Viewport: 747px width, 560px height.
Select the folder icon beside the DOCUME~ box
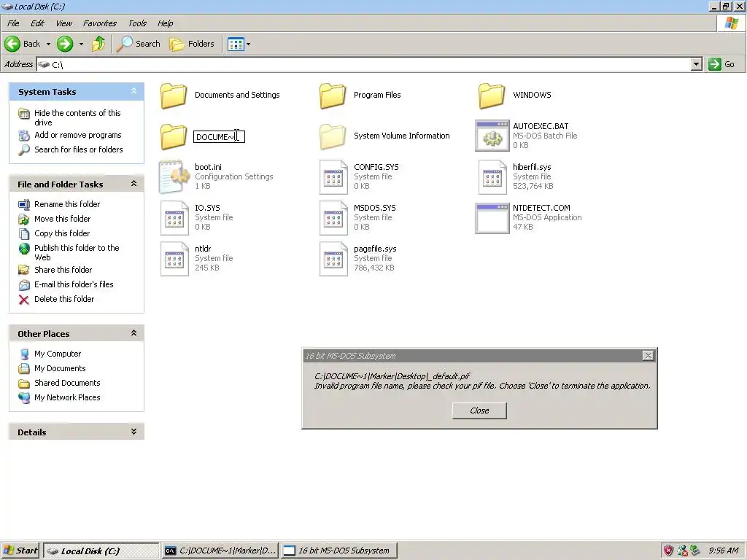[x=174, y=136]
